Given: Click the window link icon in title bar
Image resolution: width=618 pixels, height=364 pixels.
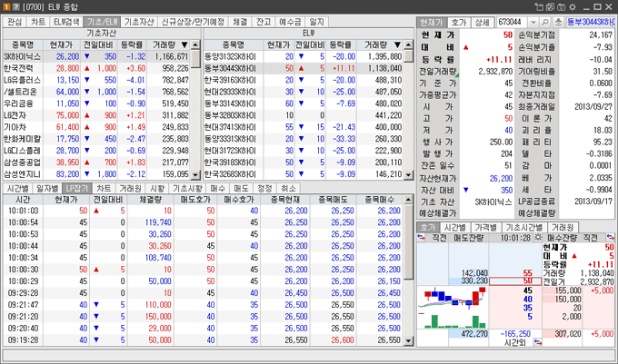Looking at the screenshot, I should (x=539, y=7).
